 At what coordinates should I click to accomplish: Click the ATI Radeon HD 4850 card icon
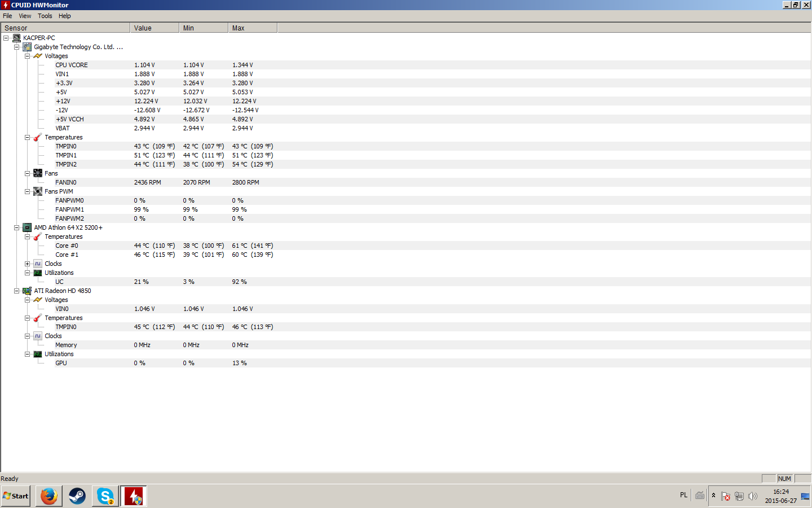coord(27,291)
